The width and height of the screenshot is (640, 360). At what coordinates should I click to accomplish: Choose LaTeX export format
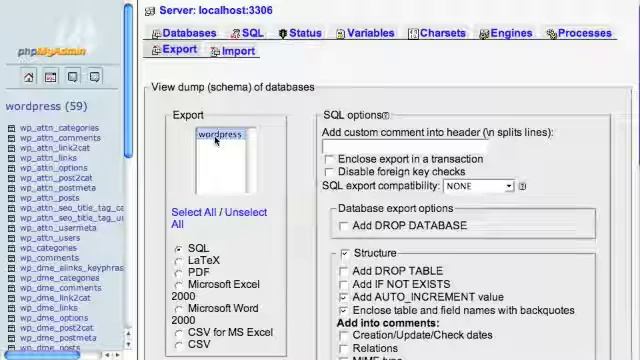tap(178, 261)
